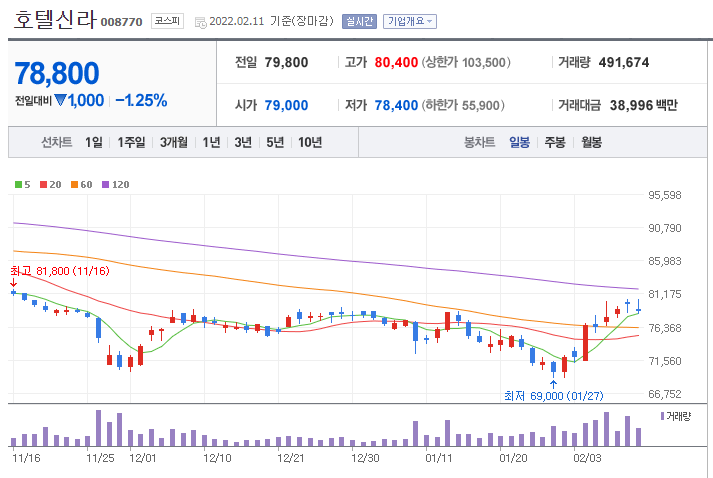Viewport: 713px width, 478px height.
Task: Click the 최고 81,800 (11/16) annotation
Action: 60,271
